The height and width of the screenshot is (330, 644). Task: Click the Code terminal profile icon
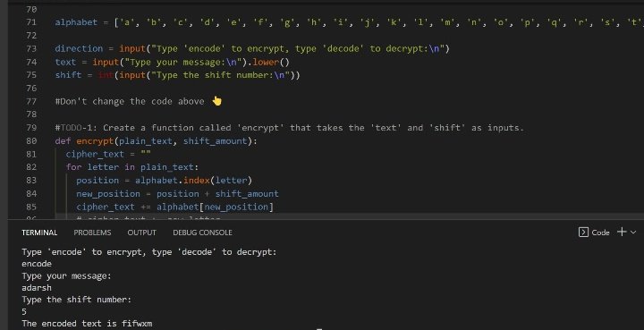tap(583, 233)
